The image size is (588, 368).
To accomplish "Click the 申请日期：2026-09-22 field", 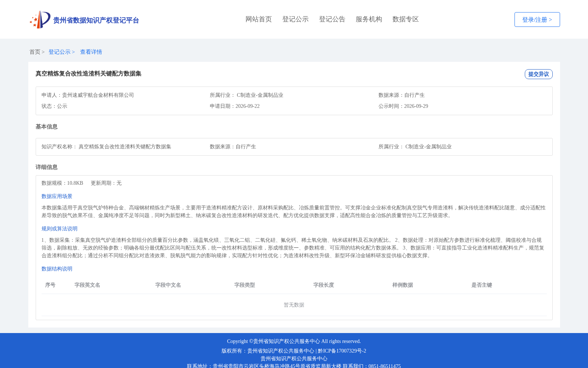I will tap(235, 106).
